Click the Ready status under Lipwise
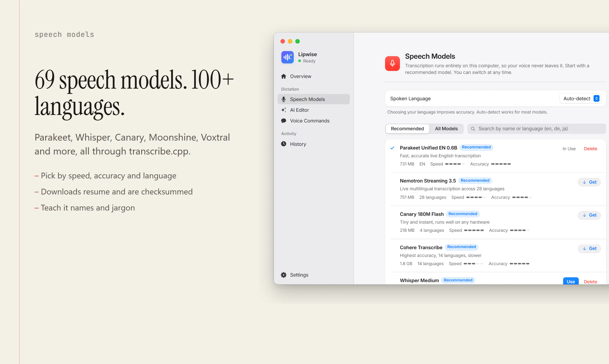Image resolution: width=609 pixels, height=364 pixels. point(307,61)
